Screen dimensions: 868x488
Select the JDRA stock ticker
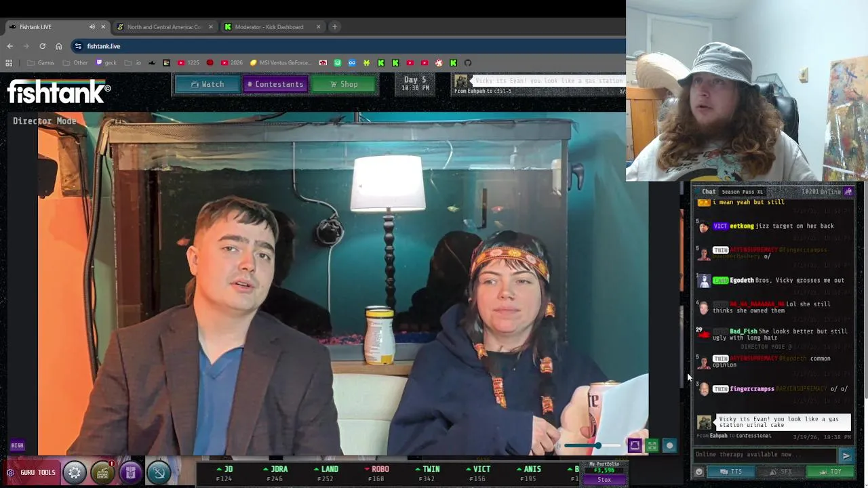(x=275, y=473)
